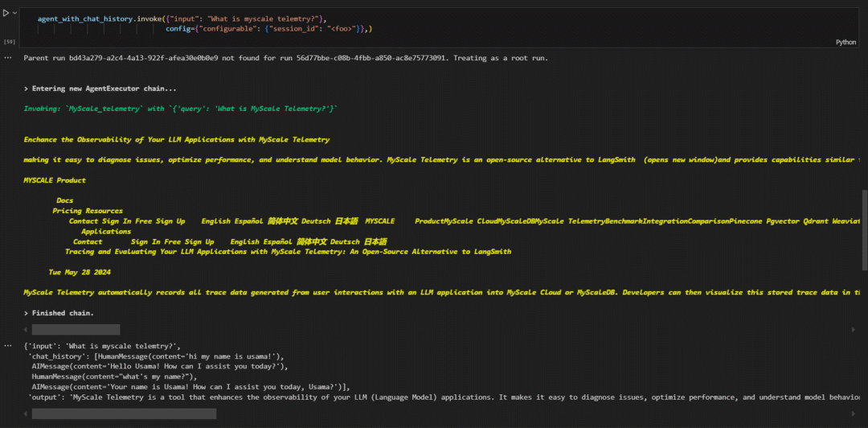Select the AIMessage 'Your name is Usama!' line
The width and height of the screenshot is (868, 428).
click(x=191, y=387)
